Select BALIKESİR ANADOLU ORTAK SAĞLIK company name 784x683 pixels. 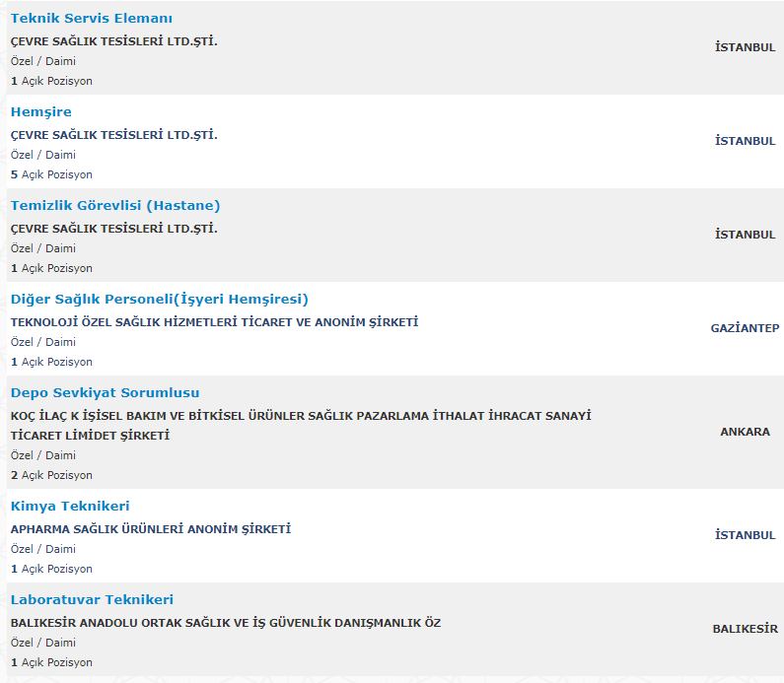(x=226, y=623)
